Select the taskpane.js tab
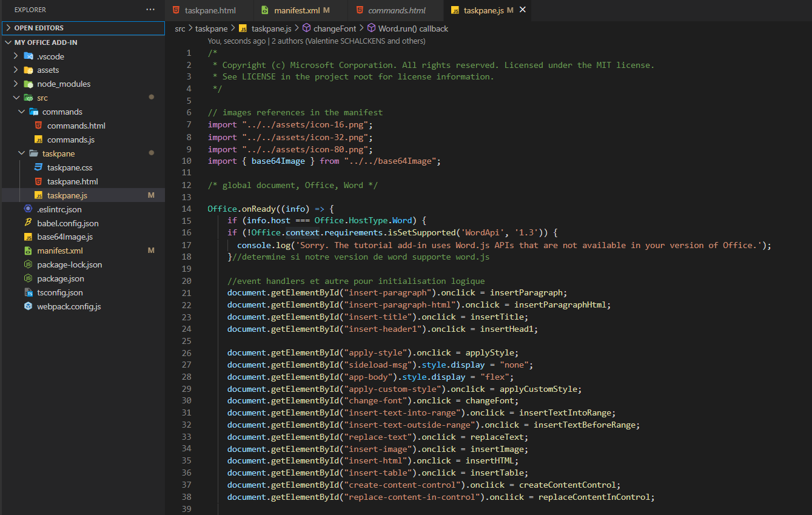Viewport: 812px width, 515px height. pos(488,10)
